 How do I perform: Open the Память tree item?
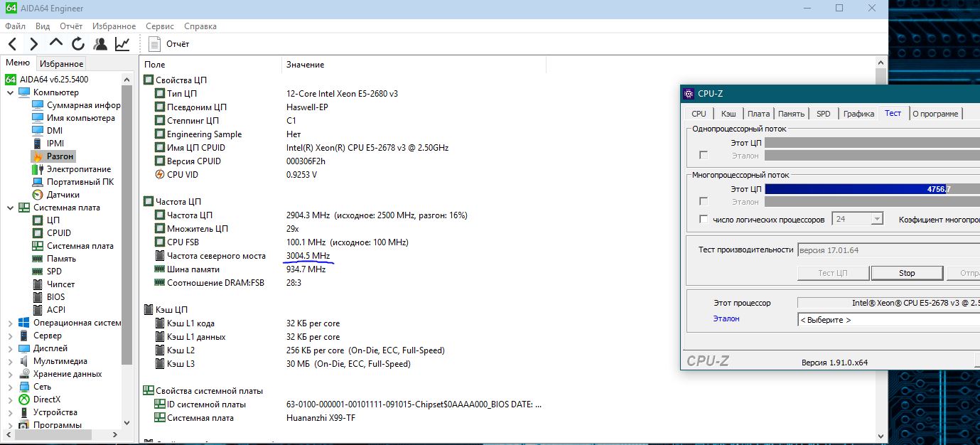(x=53, y=259)
